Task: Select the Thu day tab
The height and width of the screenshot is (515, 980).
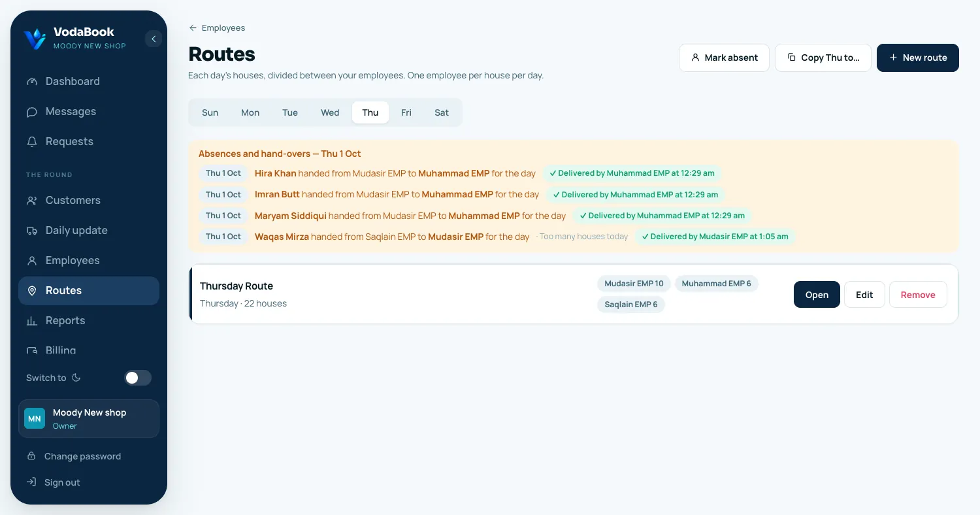Action: (370, 112)
